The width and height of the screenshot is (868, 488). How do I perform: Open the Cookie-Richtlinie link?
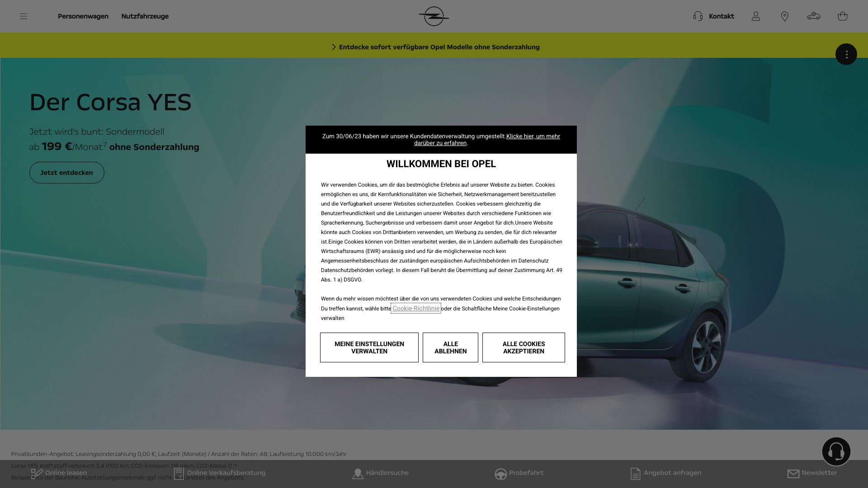pyautogui.click(x=416, y=308)
